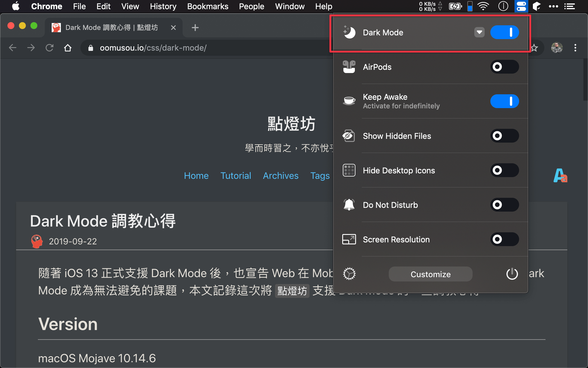Click the power quit icon in panel
The image size is (588, 368).
point(512,274)
